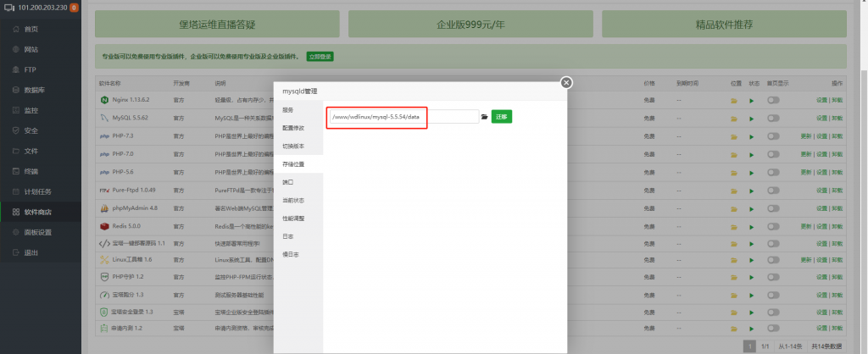Image resolution: width=868 pixels, height=354 pixels.
Task: Open 文件 in the left sidebar
Action: click(x=41, y=151)
